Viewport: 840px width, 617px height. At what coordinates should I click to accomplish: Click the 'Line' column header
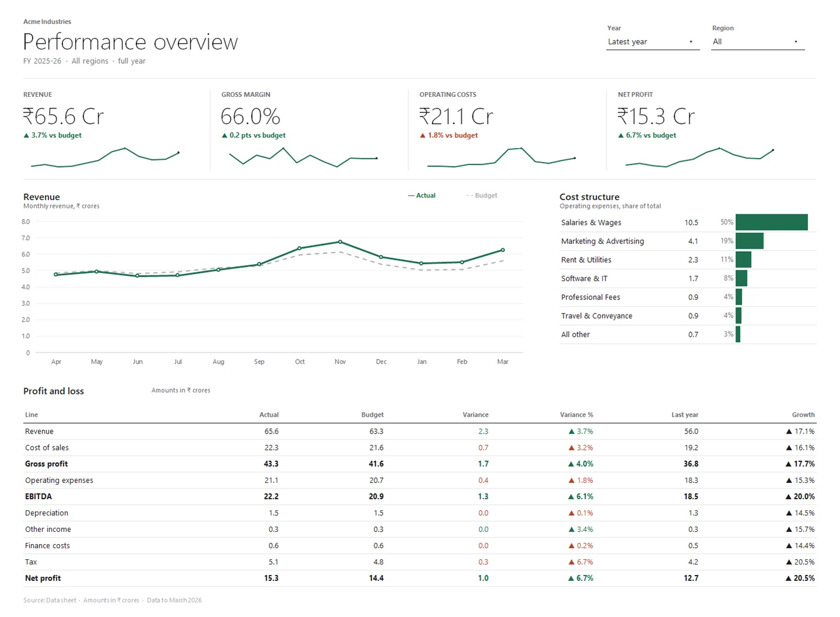tap(32, 415)
